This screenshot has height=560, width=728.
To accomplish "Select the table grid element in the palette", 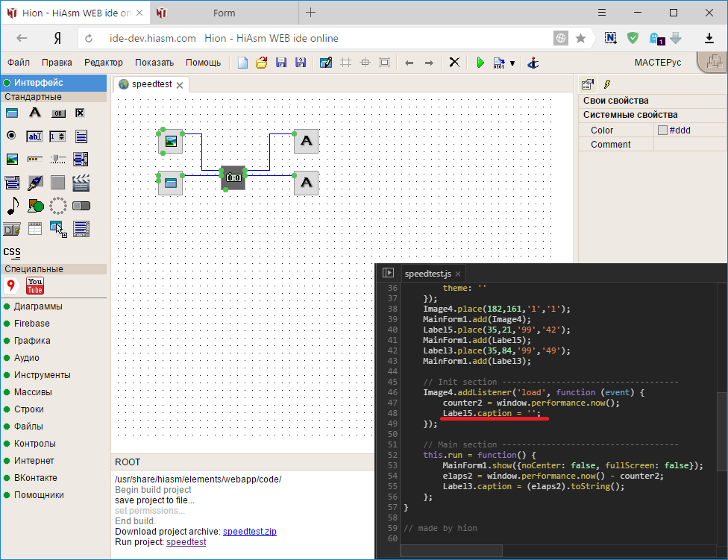I will pos(35,229).
